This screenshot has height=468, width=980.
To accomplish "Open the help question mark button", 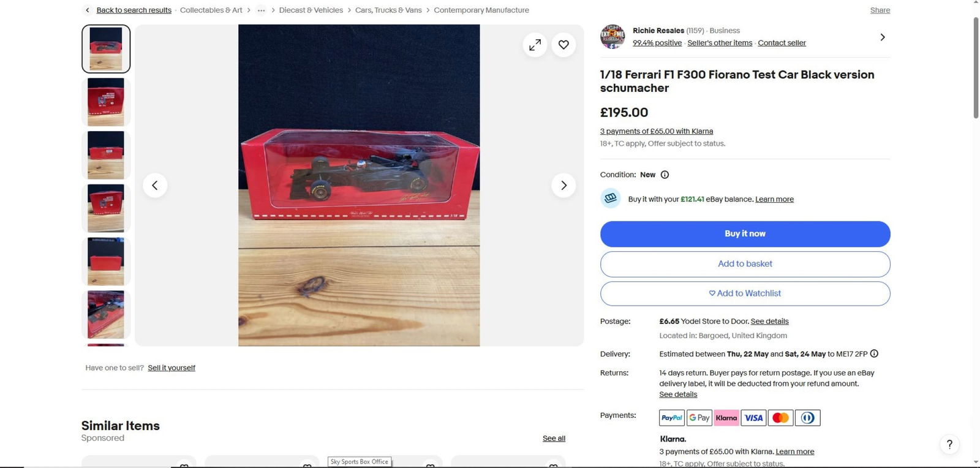I will pyautogui.click(x=949, y=444).
